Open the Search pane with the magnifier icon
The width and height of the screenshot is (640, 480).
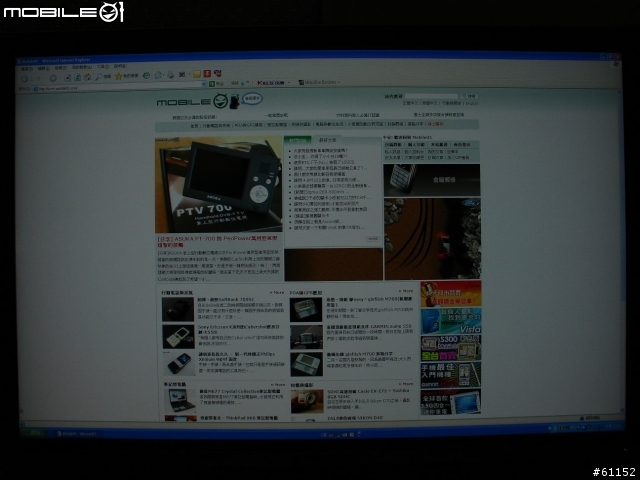pos(99,76)
